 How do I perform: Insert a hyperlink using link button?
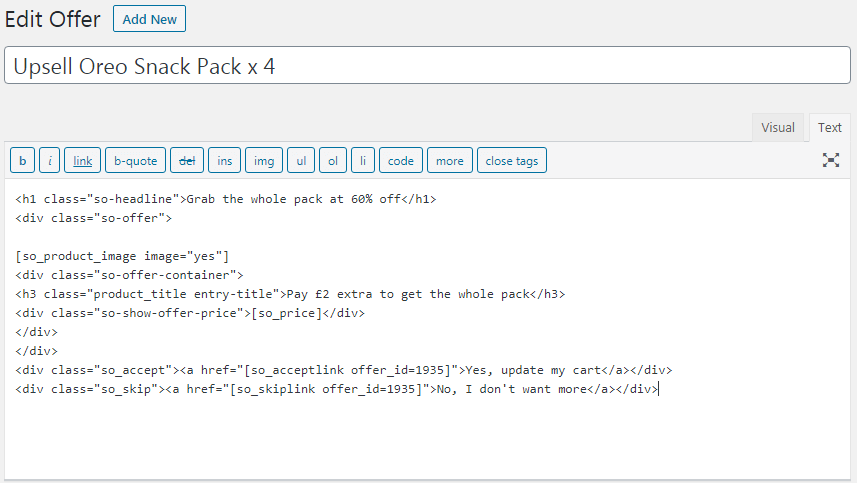(83, 161)
